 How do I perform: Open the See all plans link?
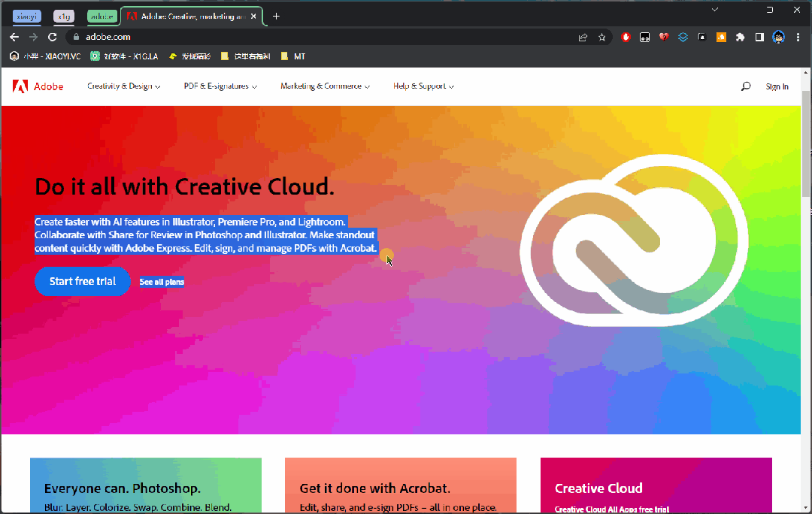click(162, 282)
